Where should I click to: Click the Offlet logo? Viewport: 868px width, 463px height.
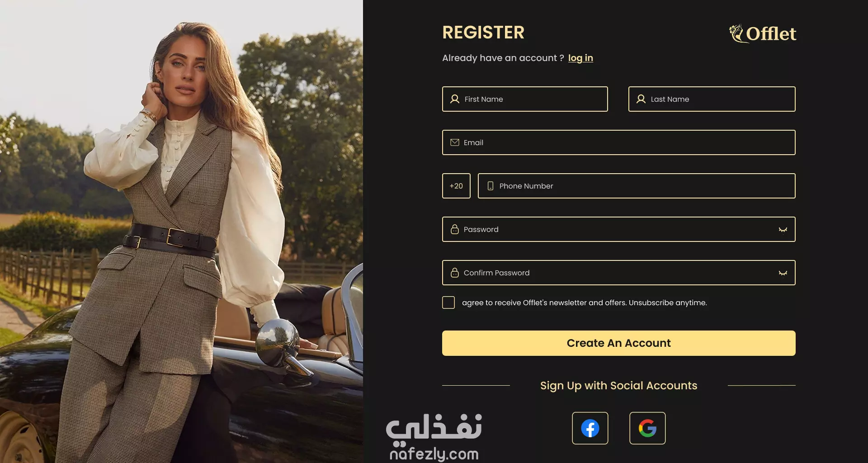coord(762,33)
